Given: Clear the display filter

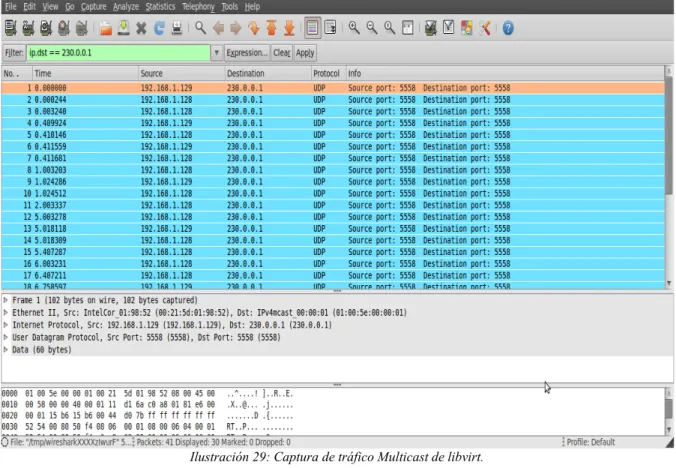Looking at the screenshot, I should 282,53.
